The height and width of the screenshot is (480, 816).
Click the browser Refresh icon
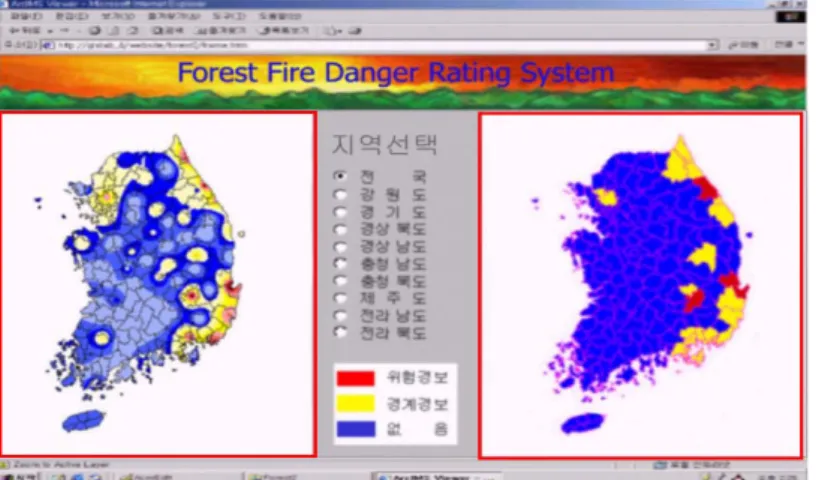tap(114, 31)
